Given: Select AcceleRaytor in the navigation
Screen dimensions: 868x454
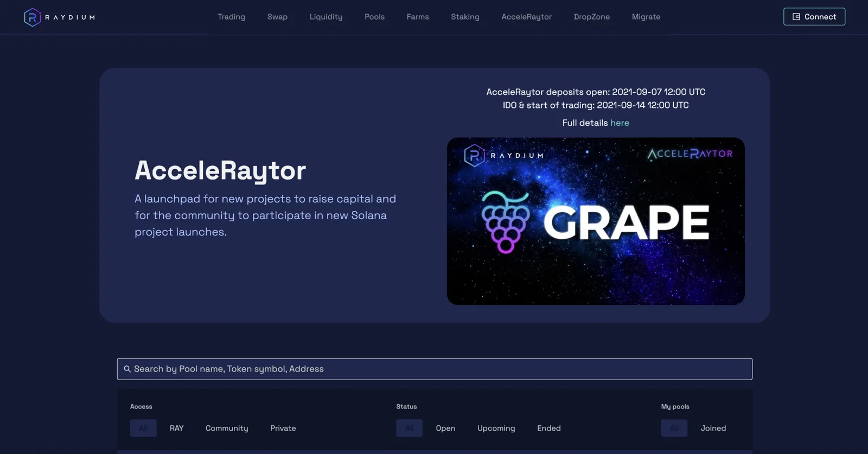Looking at the screenshot, I should (x=526, y=17).
